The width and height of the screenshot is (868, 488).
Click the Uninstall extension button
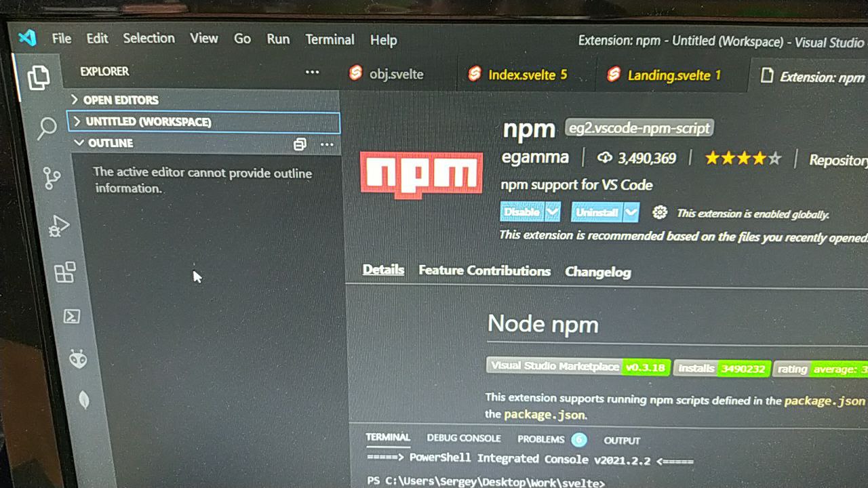tap(597, 212)
